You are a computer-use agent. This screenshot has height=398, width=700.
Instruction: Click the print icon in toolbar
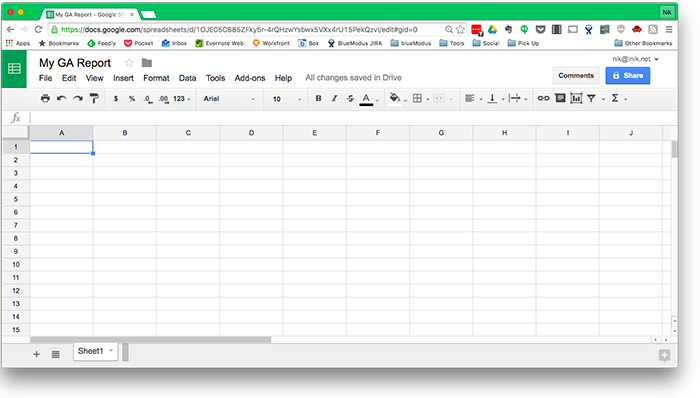click(45, 99)
